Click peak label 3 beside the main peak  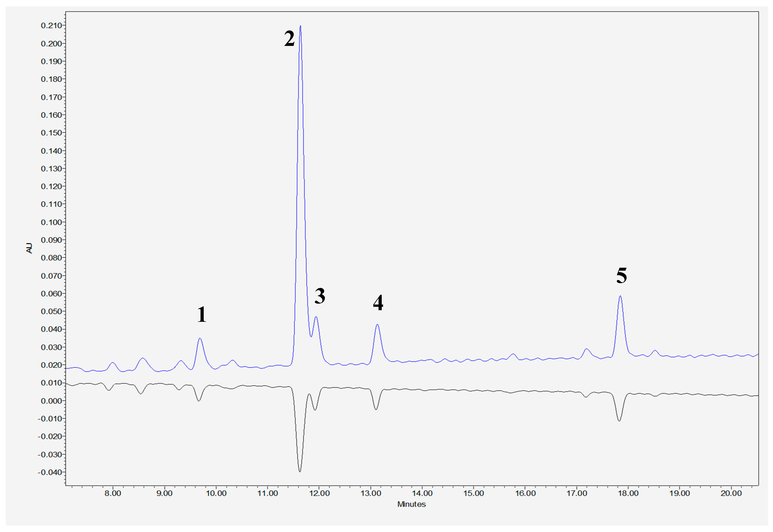pyautogui.click(x=319, y=296)
